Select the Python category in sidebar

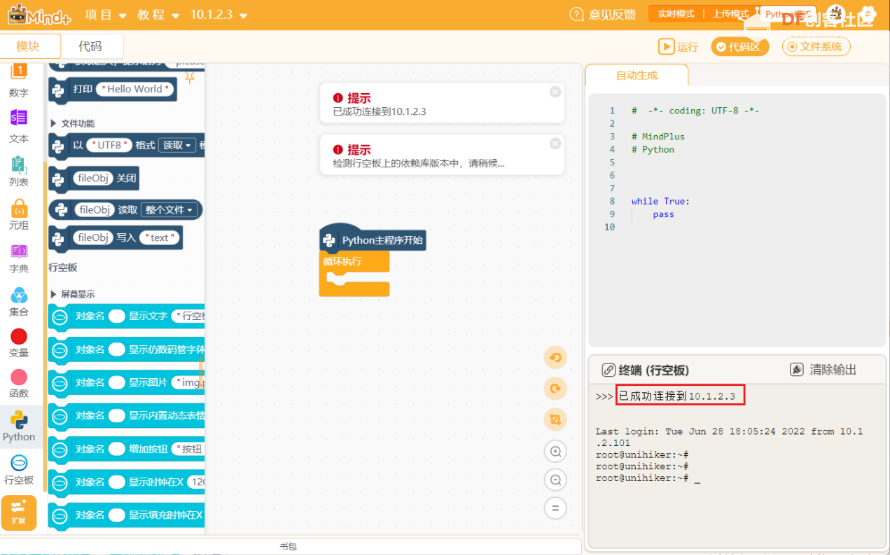pyautogui.click(x=19, y=426)
